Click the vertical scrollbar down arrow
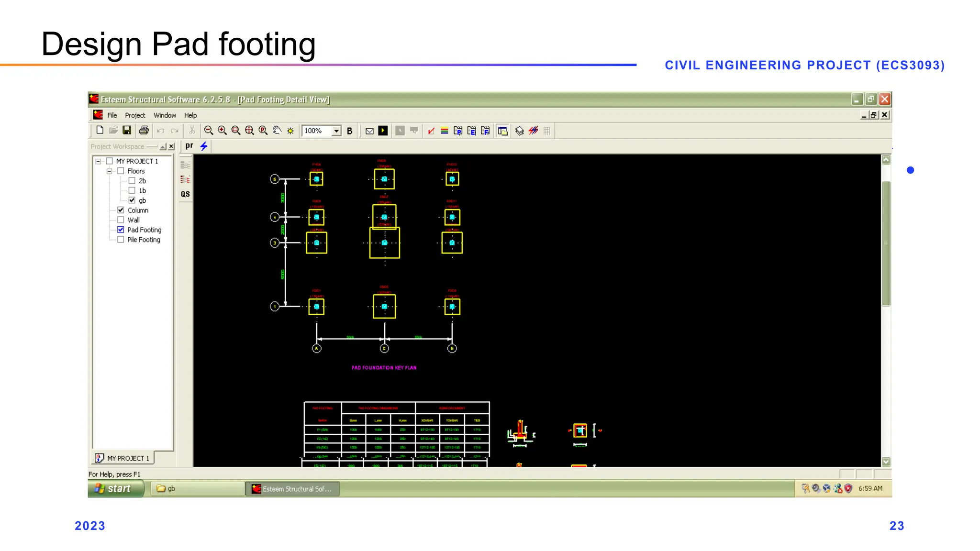 pos(886,462)
